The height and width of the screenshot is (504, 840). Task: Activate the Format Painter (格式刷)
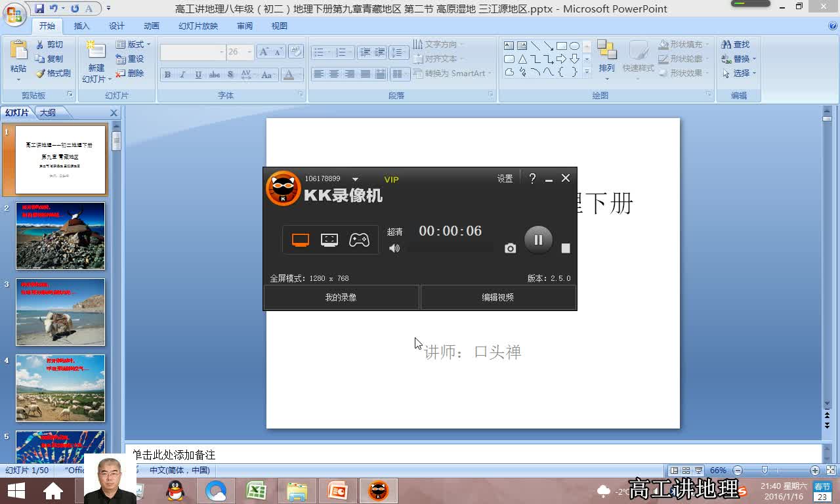pos(53,73)
